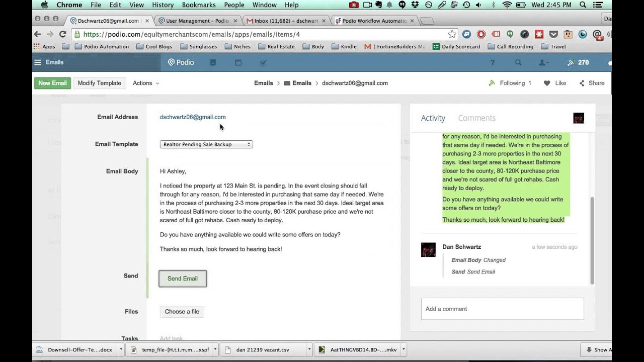Switch to the Podio Workflow Automation tab
The width and height of the screenshot is (644, 362).
click(x=373, y=21)
